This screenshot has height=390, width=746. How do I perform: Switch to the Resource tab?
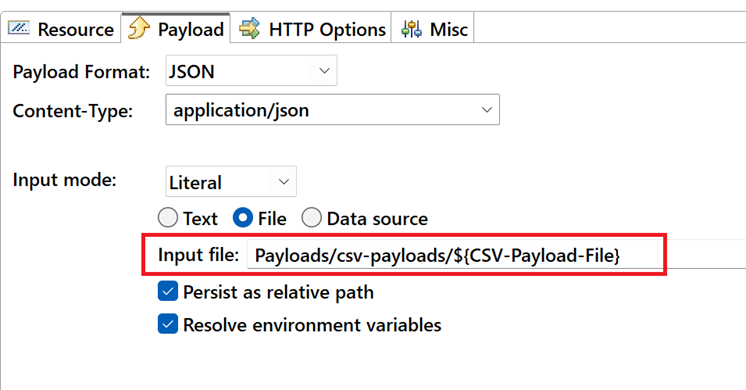click(x=61, y=29)
